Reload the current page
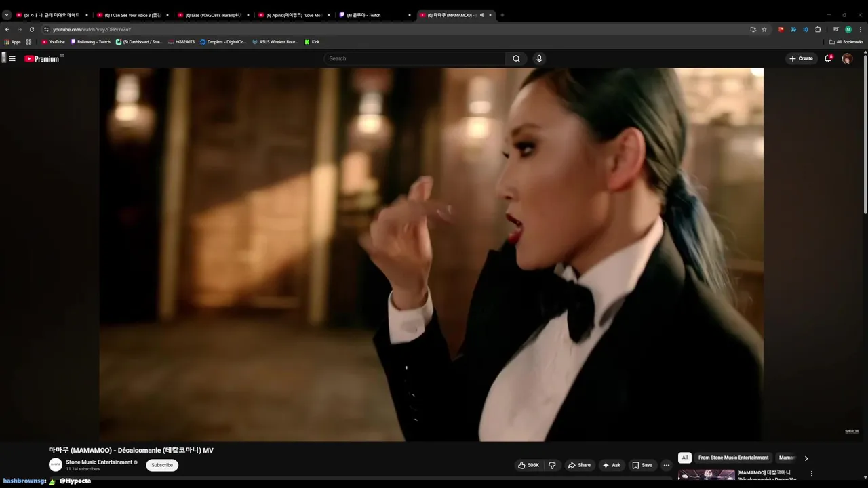868x488 pixels. 31,29
